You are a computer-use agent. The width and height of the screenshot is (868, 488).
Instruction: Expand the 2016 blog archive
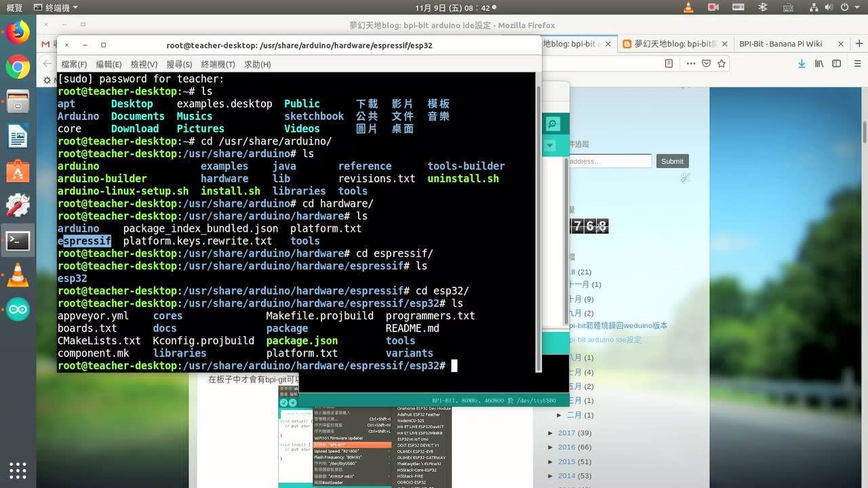click(551, 447)
